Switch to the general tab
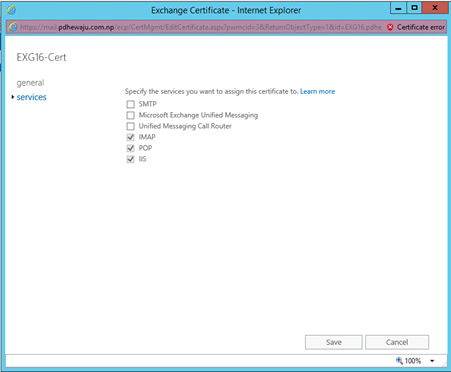 (x=30, y=83)
